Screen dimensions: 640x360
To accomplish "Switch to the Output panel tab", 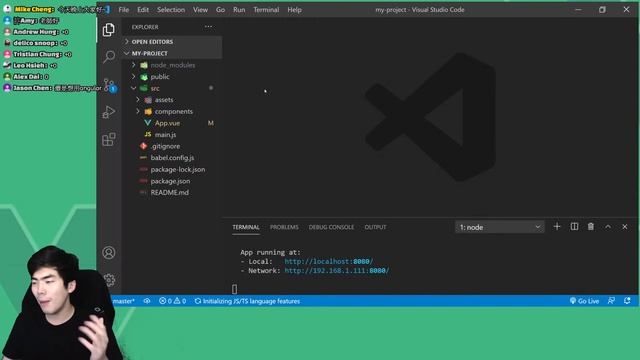I will tap(375, 227).
